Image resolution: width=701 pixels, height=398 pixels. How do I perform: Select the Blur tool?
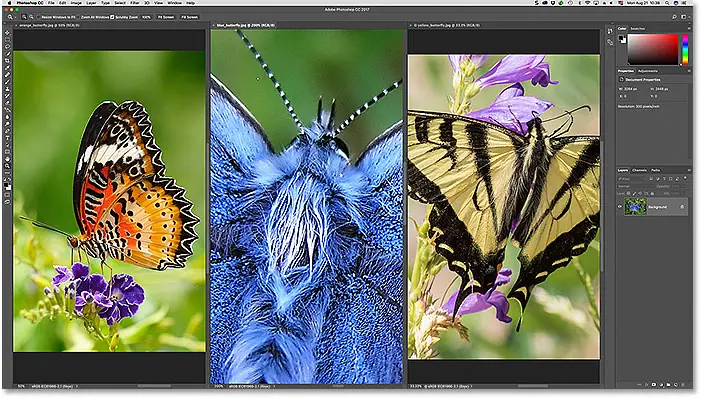[x=8, y=117]
